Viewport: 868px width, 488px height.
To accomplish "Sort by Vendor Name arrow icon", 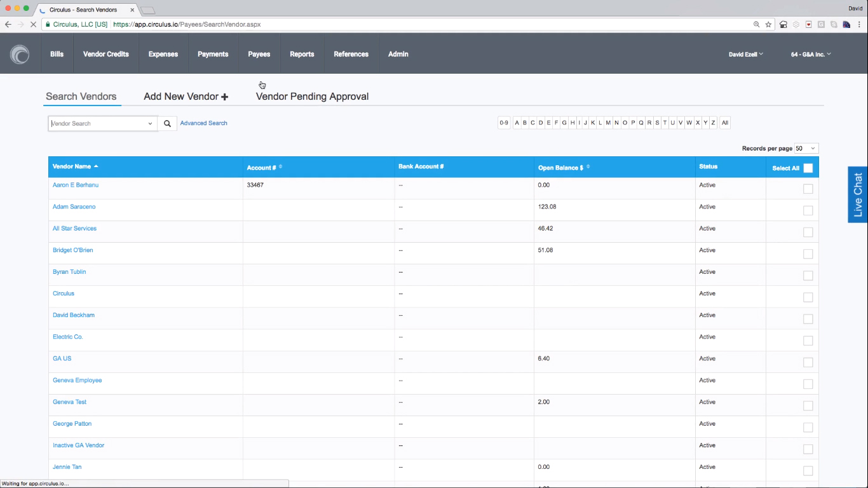I will (96, 166).
